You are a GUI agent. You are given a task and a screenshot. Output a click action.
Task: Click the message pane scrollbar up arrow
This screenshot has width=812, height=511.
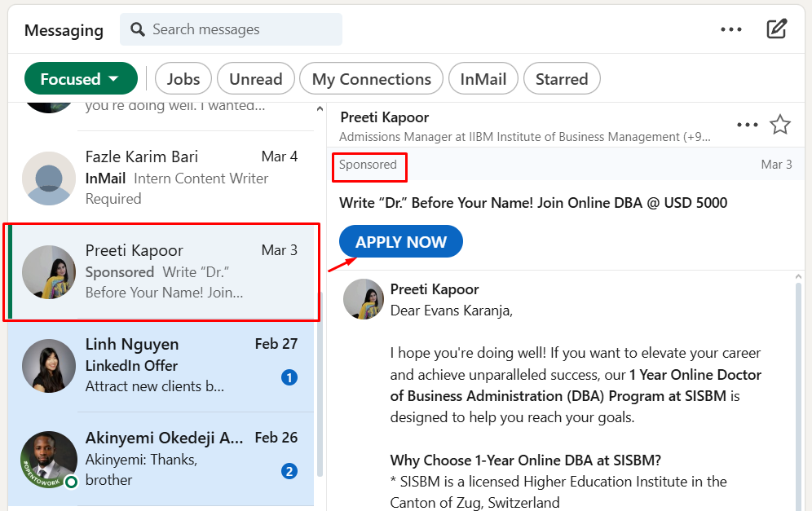798,277
